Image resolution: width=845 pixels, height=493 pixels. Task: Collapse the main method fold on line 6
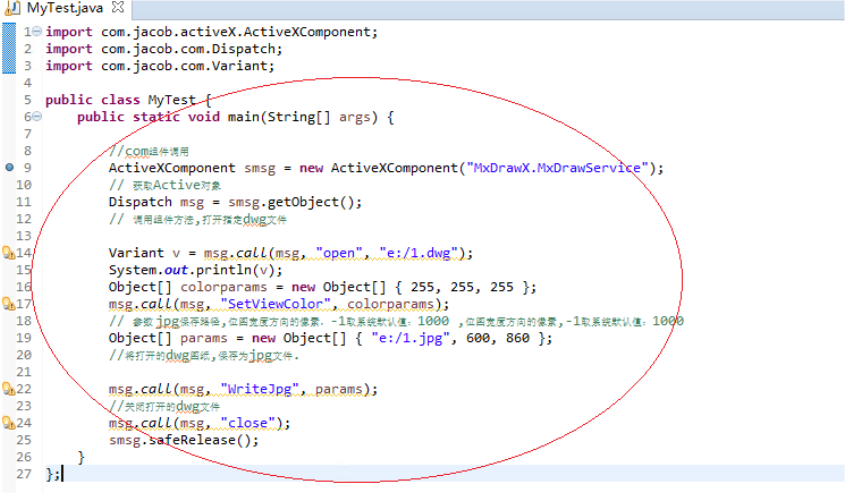tap(37, 118)
